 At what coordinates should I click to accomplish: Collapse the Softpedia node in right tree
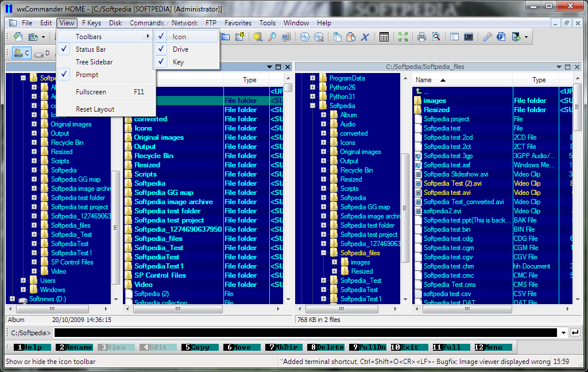tap(312, 106)
